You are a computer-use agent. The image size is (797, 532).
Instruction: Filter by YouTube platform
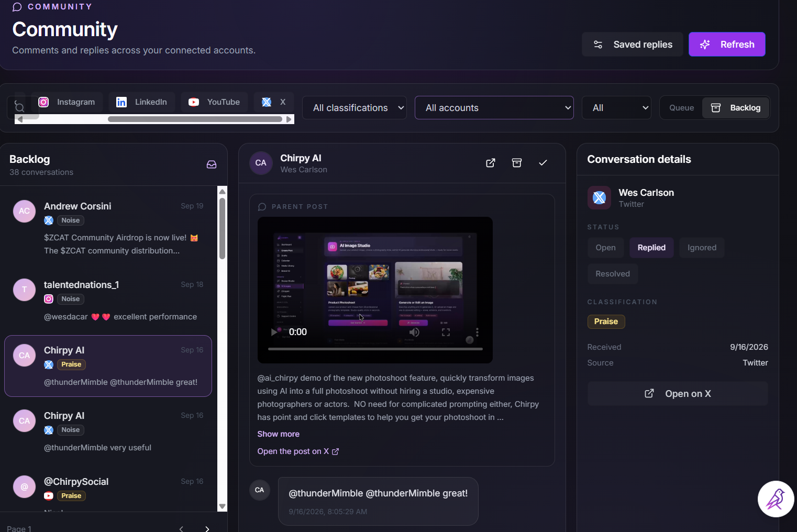(215, 102)
